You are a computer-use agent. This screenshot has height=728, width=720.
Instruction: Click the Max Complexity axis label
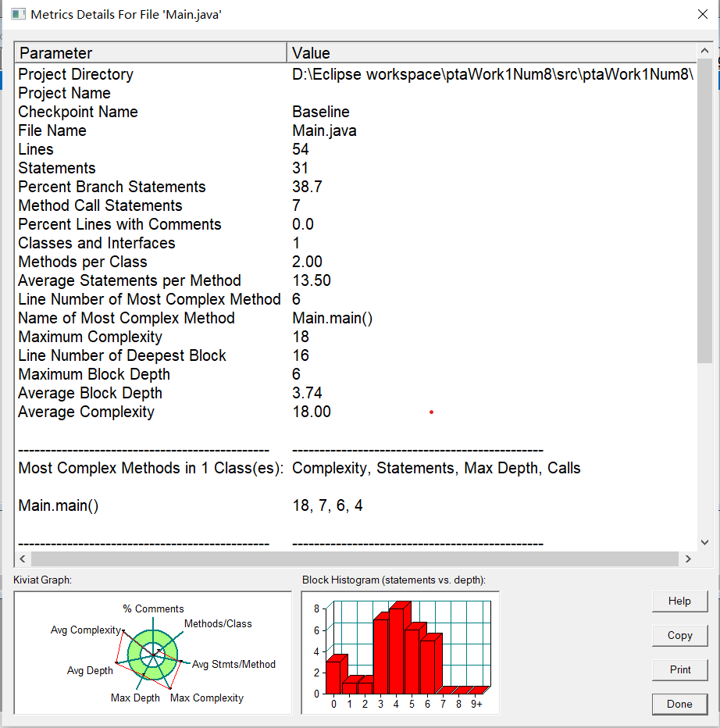207,698
